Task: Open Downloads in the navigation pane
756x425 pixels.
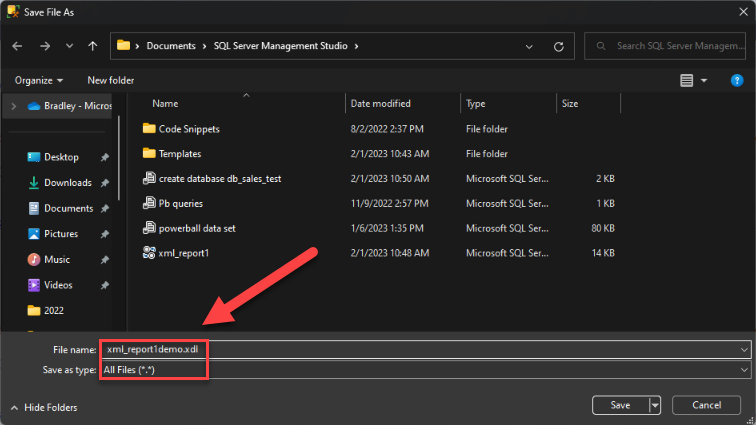Action: click(68, 183)
